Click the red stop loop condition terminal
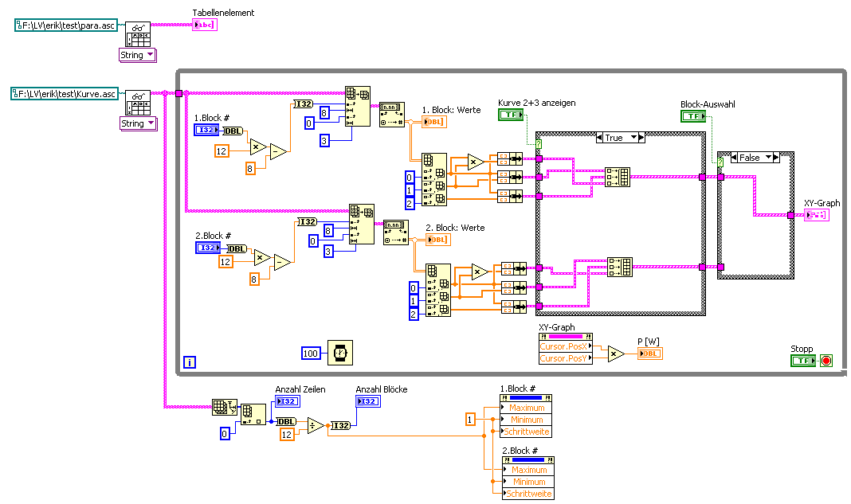Image resolution: width=851 pixels, height=504 pixels. (x=826, y=360)
